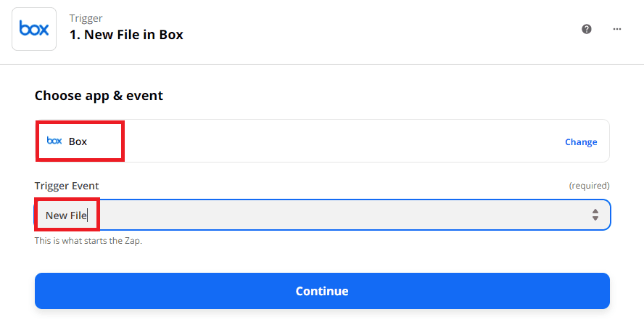Click the "1. New File in Box" title
Image resolution: width=644 pixels, height=333 pixels.
tap(126, 34)
